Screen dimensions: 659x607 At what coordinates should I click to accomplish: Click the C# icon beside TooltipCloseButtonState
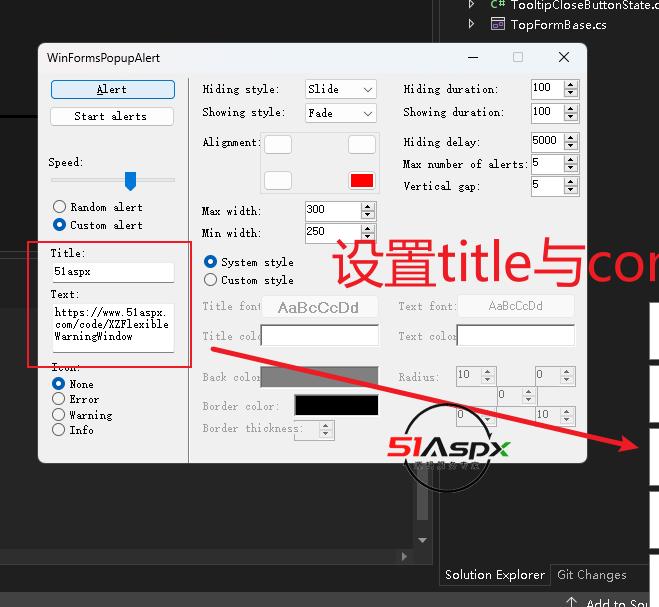[498, 4]
